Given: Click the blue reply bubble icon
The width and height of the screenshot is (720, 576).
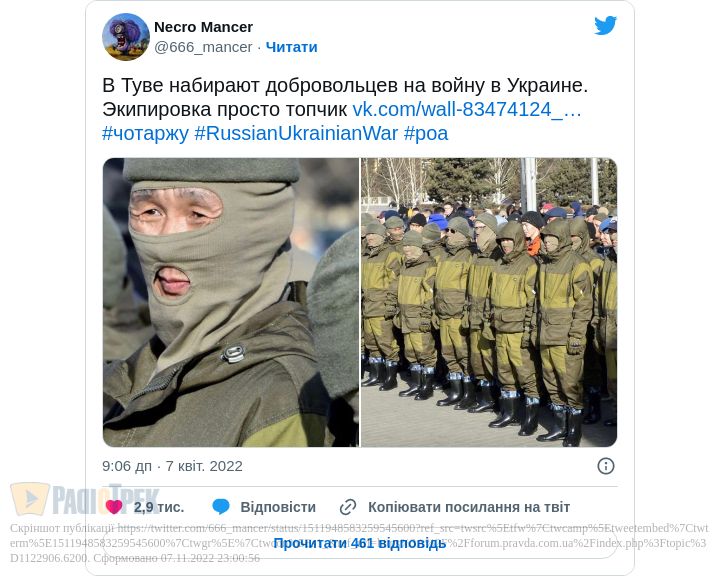Looking at the screenshot, I should click(221, 507).
